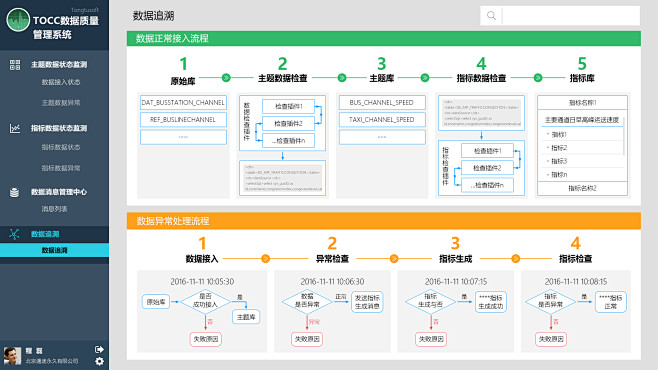658x370 pixels.
Task: Click 指标是否异常 decision diamond
Action: pyautogui.click(x=551, y=301)
